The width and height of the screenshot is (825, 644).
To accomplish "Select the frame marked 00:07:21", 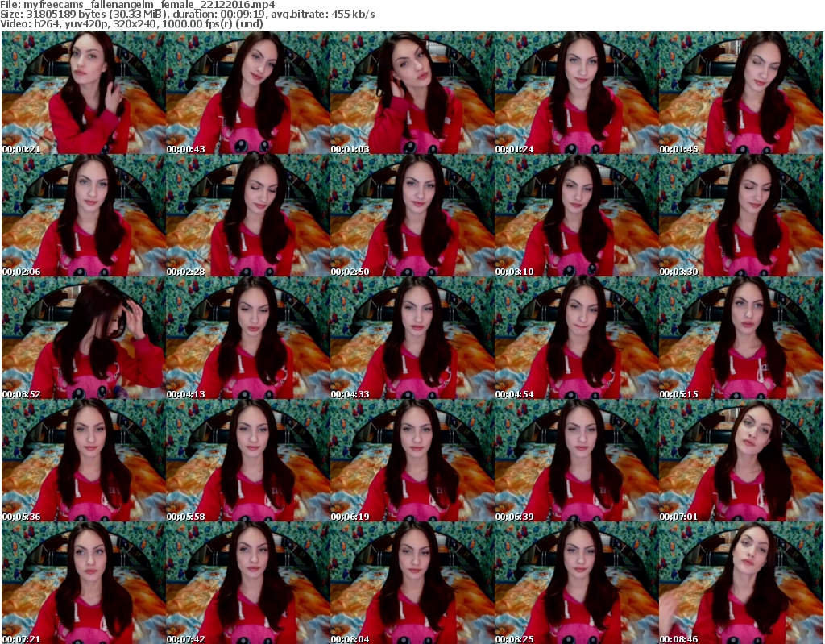I will (83, 583).
